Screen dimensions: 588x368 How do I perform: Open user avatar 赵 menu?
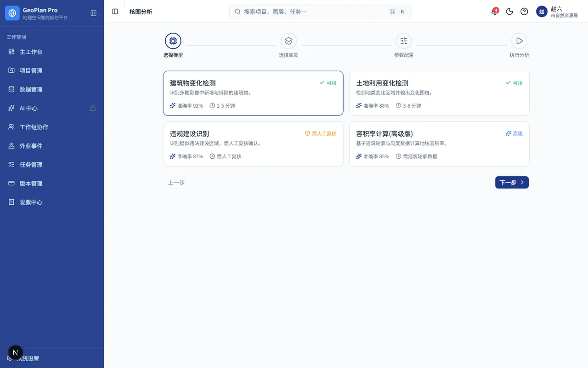[542, 11]
